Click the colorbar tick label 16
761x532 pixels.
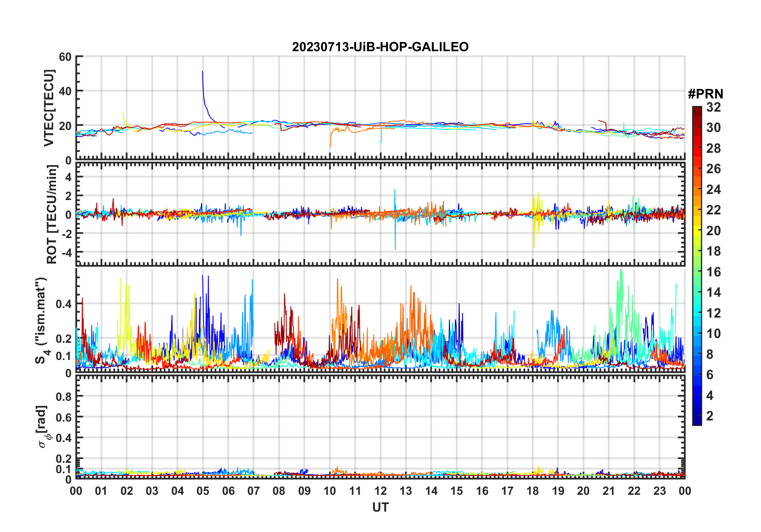(713, 272)
